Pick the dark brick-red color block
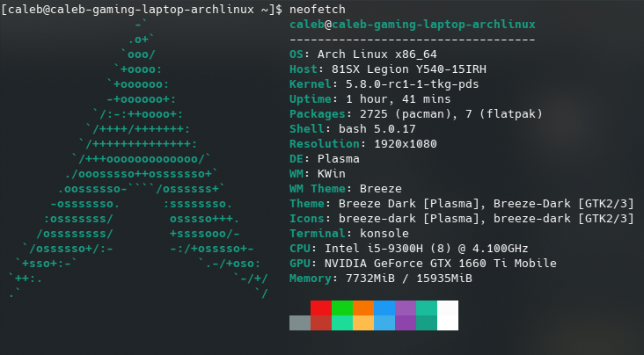 coord(321,323)
